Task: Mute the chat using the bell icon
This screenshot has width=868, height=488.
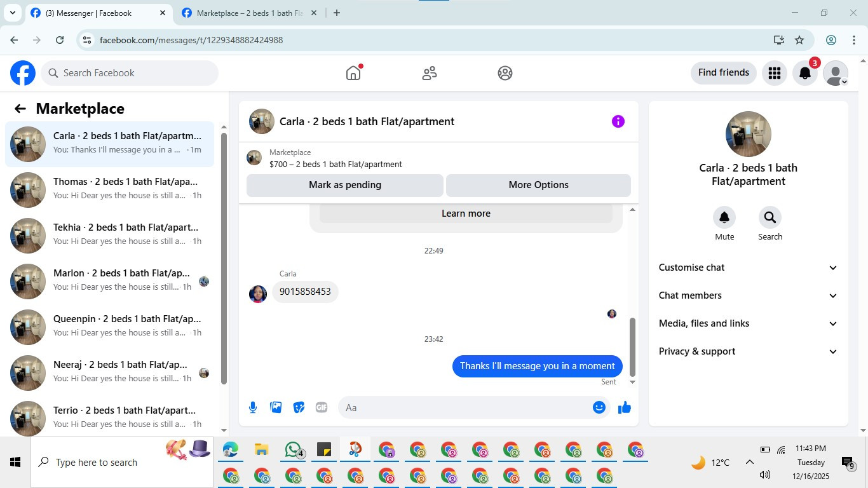Action: tap(724, 218)
